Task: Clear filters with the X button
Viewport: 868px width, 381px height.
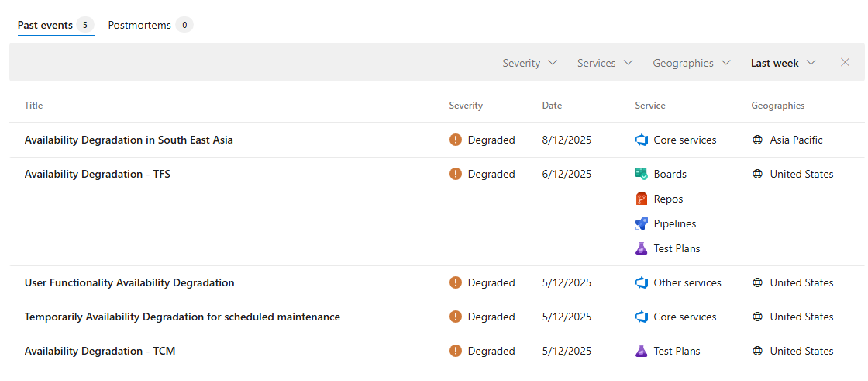Action: 846,63
